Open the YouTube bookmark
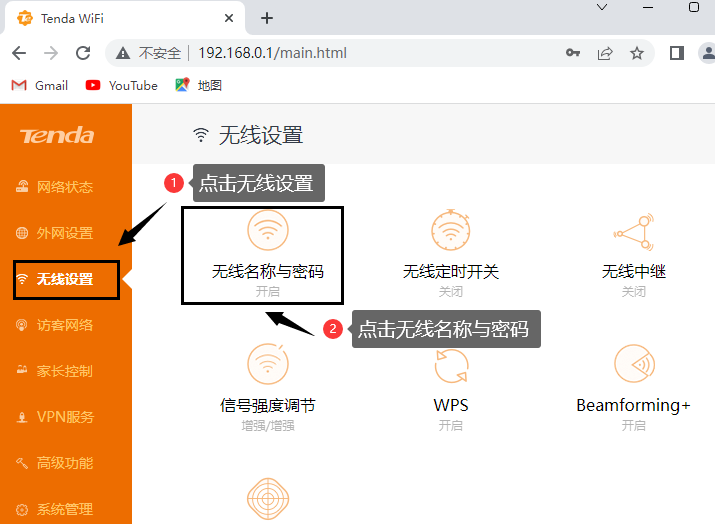This screenshot has width=715, height=524. pyautogui.click(x=122, y=85)
